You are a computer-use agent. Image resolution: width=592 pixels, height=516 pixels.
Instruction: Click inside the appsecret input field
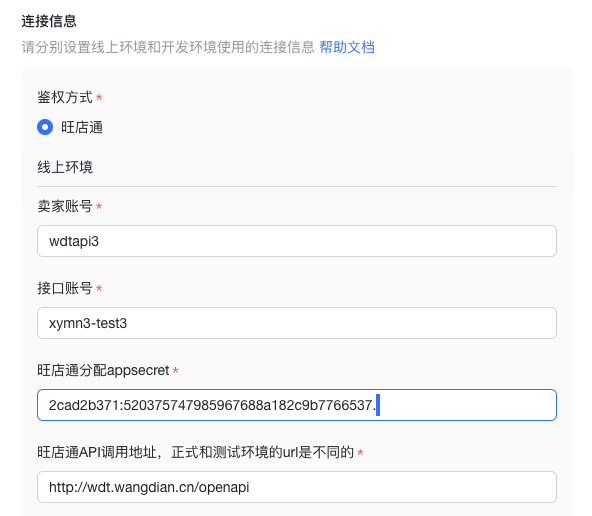(297, 405)
